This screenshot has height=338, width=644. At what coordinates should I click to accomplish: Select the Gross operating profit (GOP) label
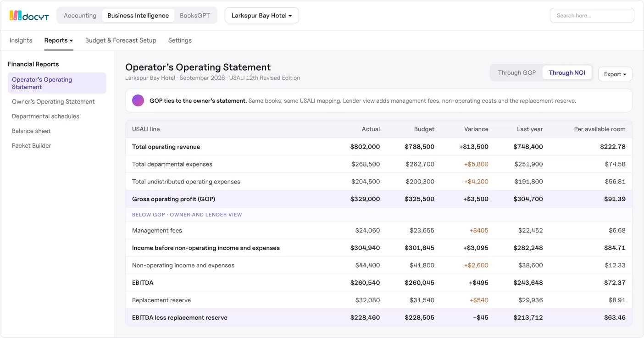coord(173,199)
